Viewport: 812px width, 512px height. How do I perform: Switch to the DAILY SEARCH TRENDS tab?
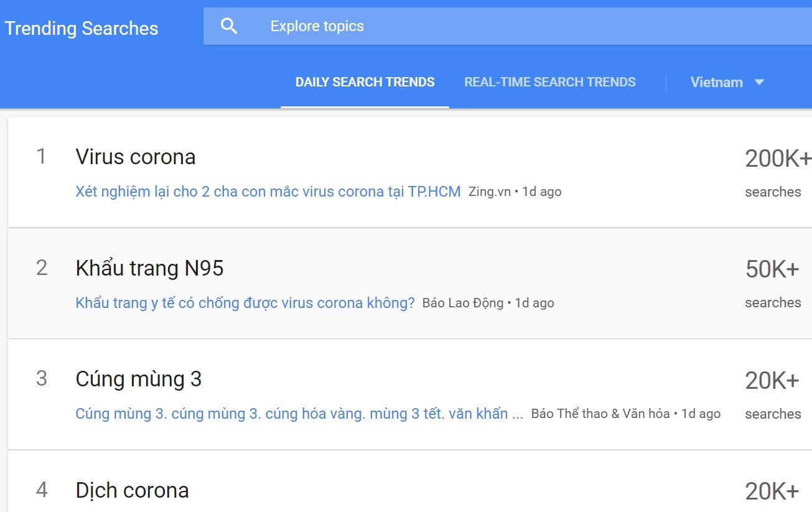click(x=365, y=81)
